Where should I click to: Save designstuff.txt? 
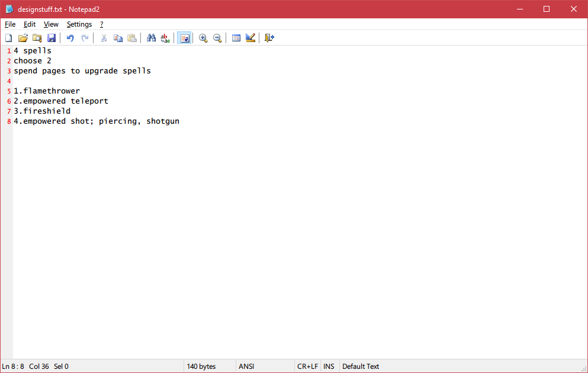pos(52,37)
